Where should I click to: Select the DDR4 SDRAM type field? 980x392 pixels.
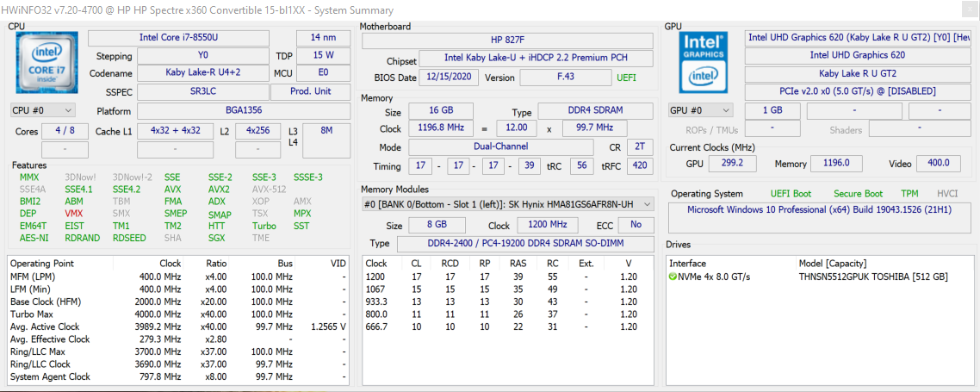click(x=596, y=110)
